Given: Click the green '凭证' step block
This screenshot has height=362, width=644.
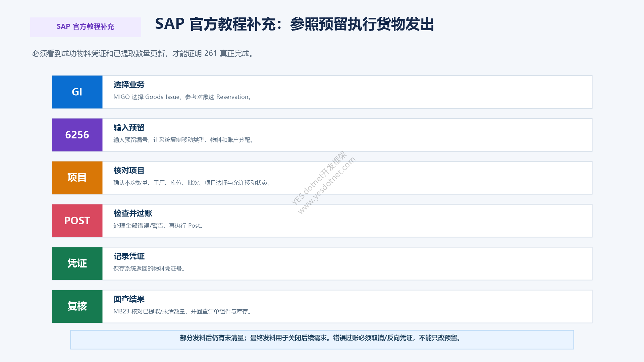Looking at the screenshot, I should tap(77, 263).
